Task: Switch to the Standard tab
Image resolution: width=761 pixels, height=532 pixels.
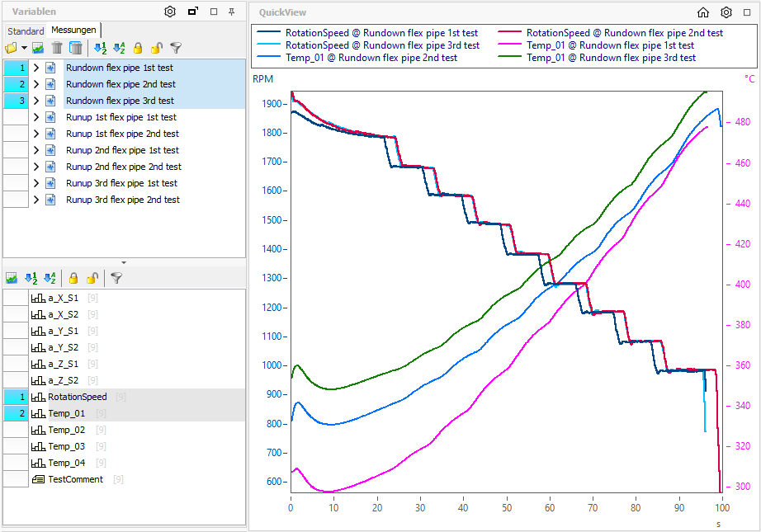Action: tap(26, 31)
